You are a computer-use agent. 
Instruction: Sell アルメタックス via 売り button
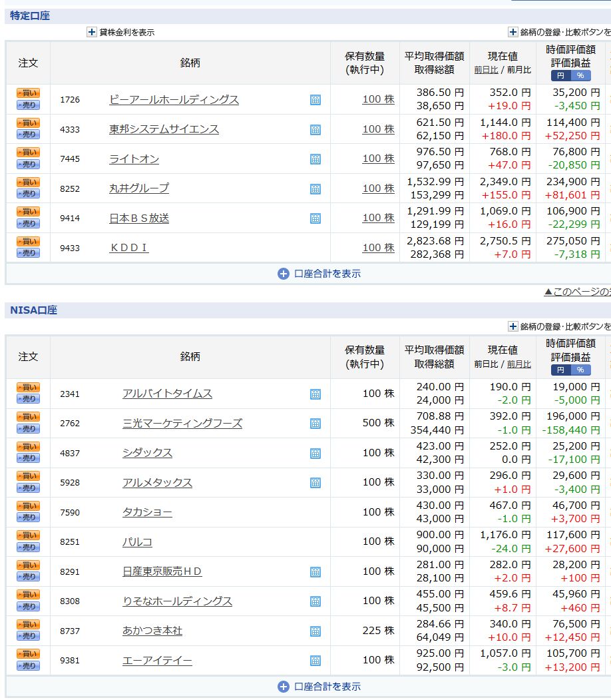[x=28, y=488]
